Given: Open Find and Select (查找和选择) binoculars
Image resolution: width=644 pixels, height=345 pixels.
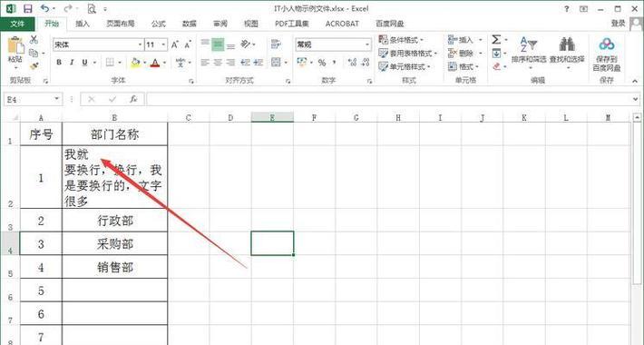Looking at the screenshot, I should coord(567,53).
